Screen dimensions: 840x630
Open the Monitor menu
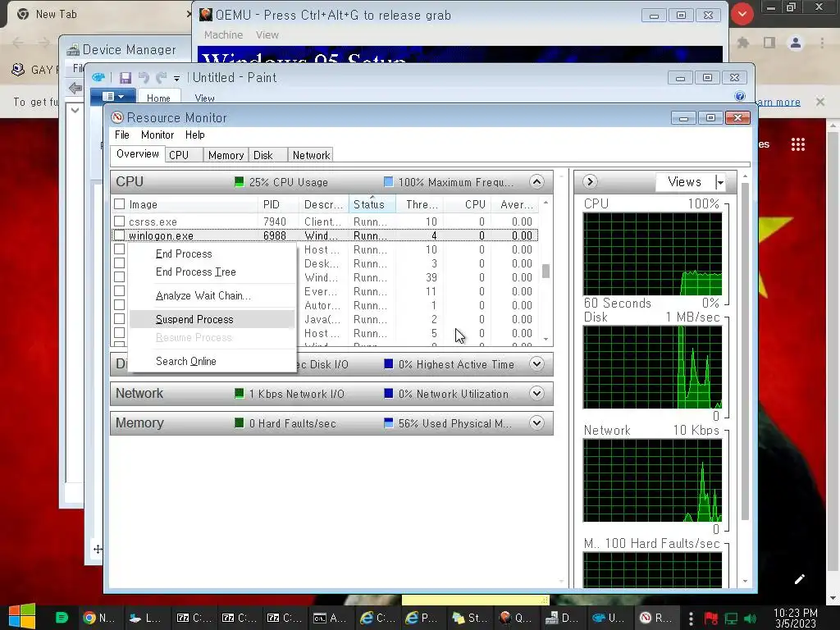pos(157,135)
